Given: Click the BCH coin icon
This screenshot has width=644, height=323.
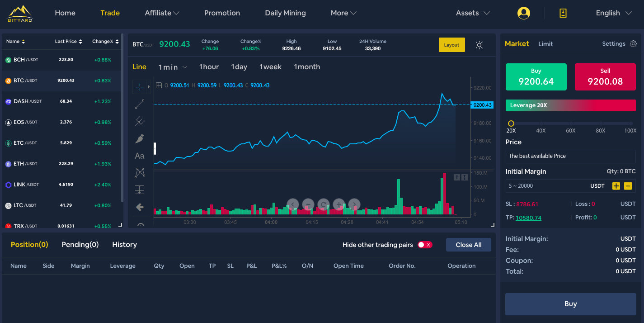Looking at the screenshot, I should (x=8, y=60).
